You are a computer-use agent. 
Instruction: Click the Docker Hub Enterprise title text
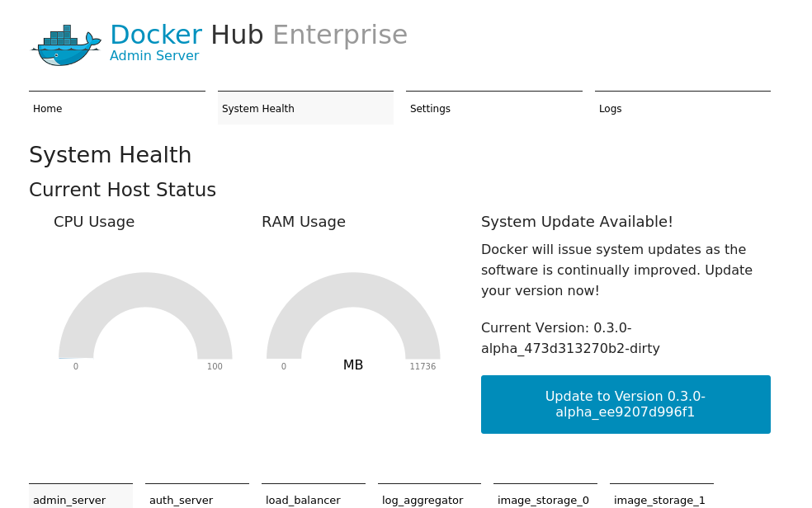click(x=259, y=35)
